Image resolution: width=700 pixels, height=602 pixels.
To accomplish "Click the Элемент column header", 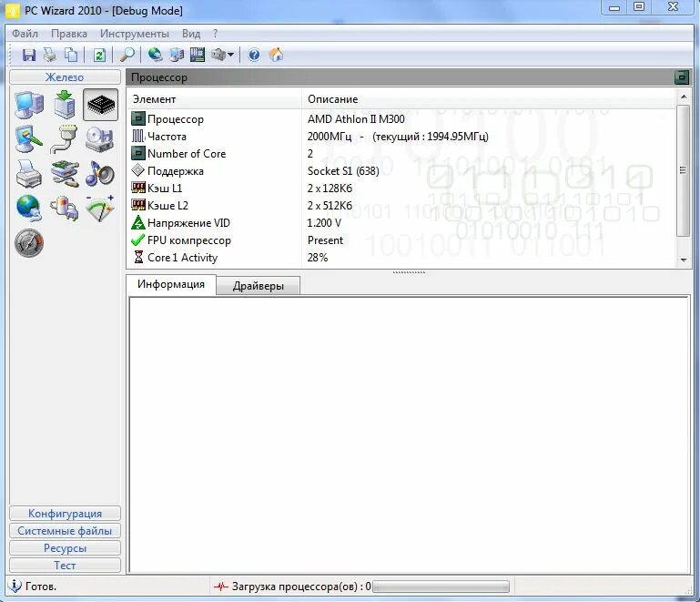I will (215, 99).
